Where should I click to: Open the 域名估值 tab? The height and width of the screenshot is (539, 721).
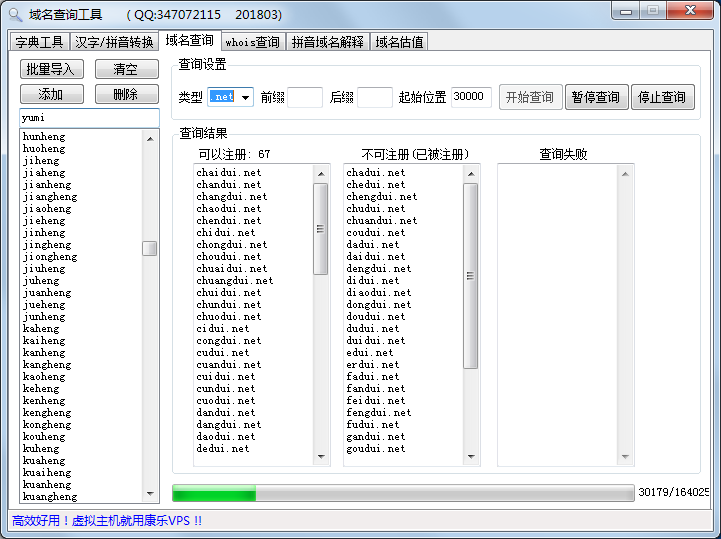(x=399, y=42)
